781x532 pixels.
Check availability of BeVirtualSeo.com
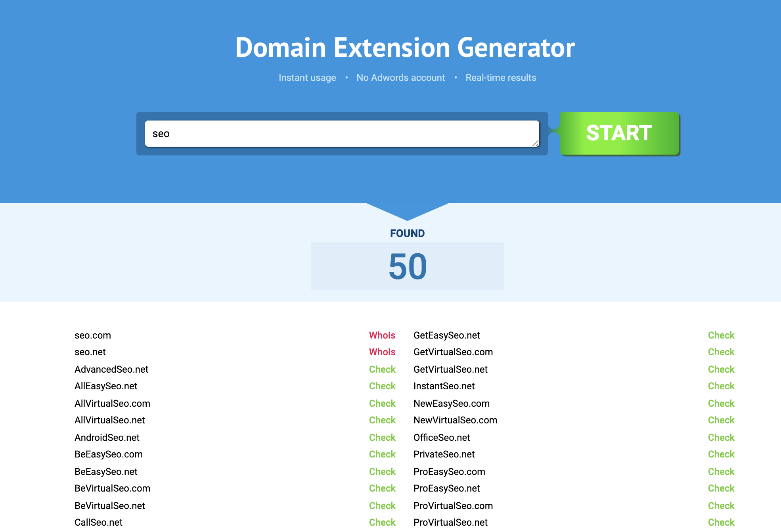click(382, 488)
